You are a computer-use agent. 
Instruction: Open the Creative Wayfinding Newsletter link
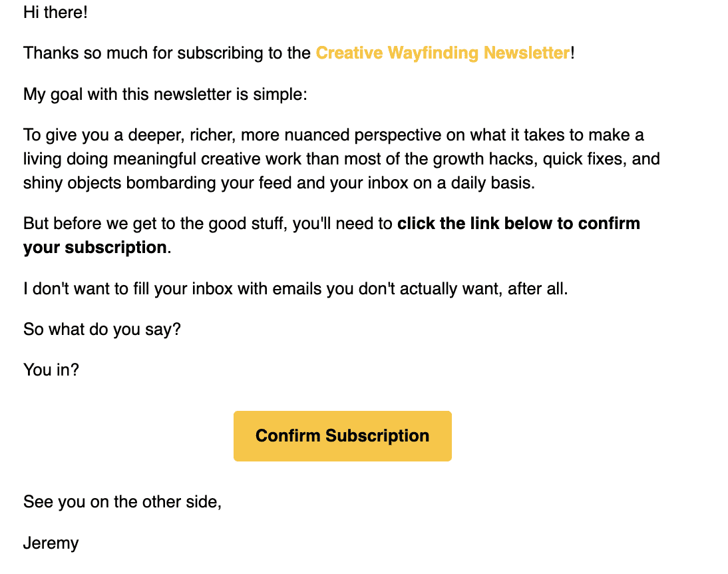point(443,53)
